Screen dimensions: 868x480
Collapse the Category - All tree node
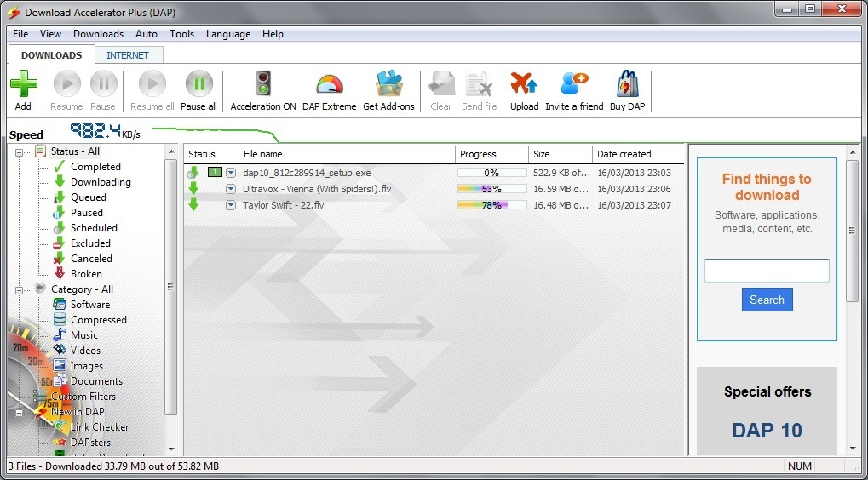(20, 289)
